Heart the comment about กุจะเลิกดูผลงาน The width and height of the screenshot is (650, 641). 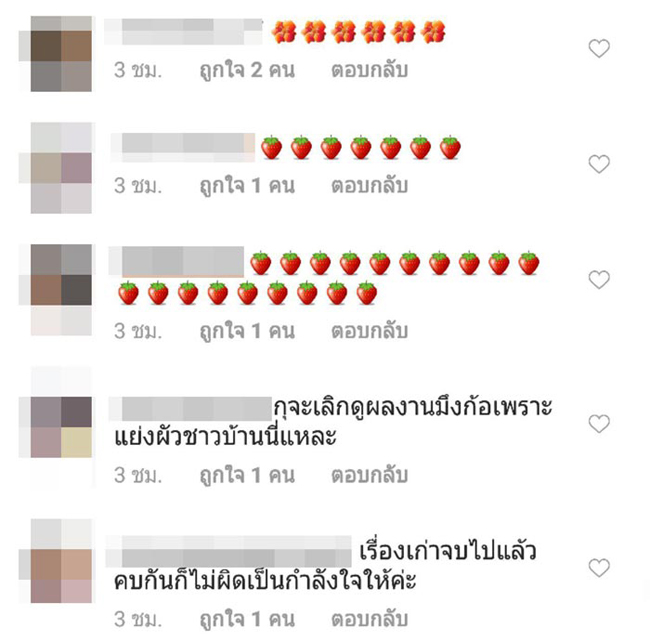(x=599, y=423)
